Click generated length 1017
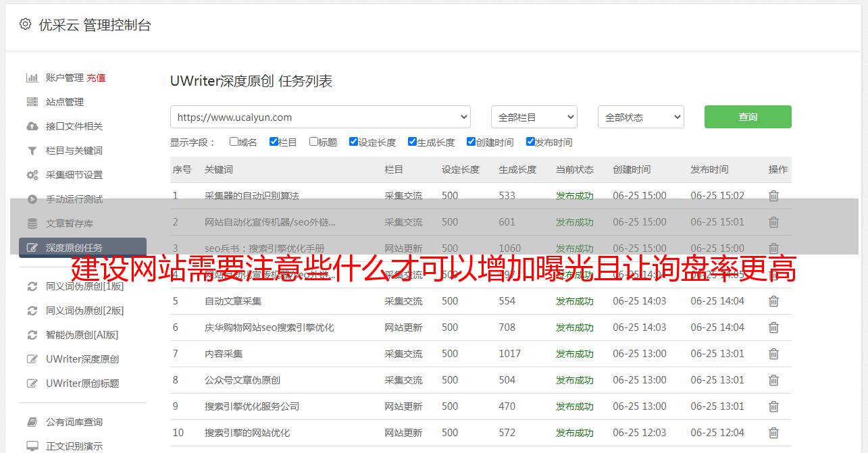The height and width of the screenshot is (453, 868). pos(510,354)
